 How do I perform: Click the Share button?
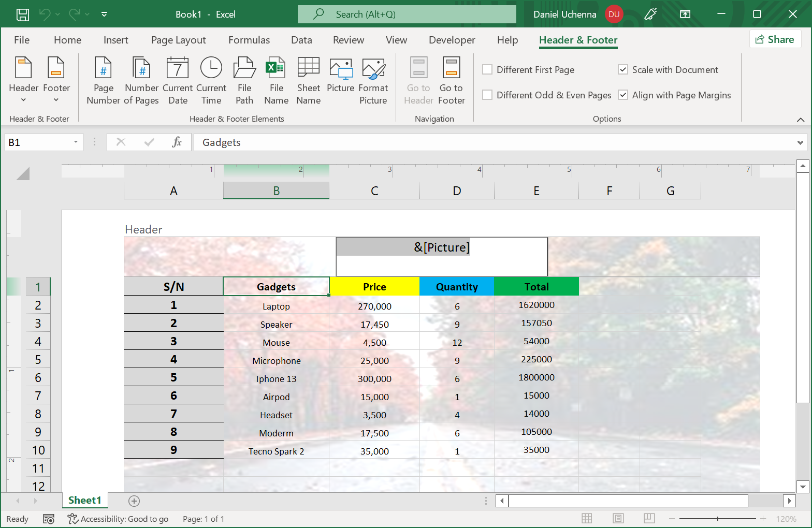pyautogui.click(x=775, y=40)
